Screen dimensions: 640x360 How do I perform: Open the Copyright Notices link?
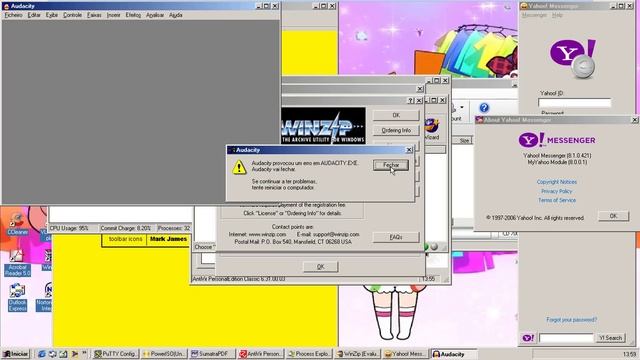pos(557,182)
